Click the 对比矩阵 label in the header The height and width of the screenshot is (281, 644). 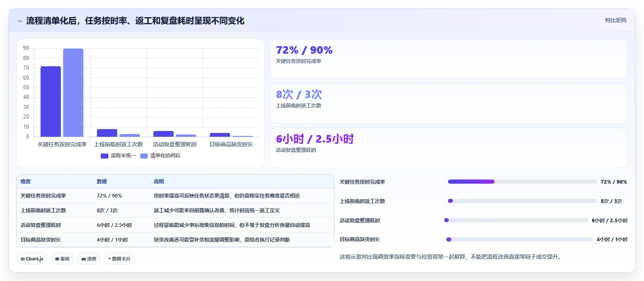615,21
